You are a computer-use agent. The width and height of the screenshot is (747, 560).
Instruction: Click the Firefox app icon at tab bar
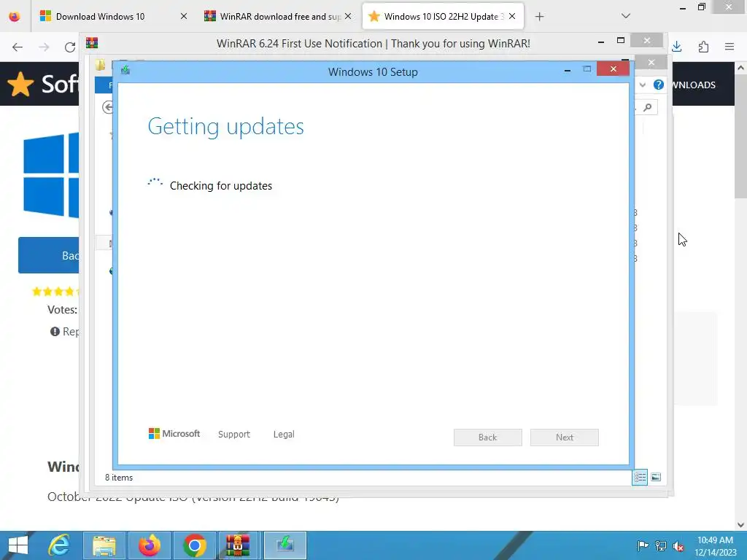pos(15,16)
